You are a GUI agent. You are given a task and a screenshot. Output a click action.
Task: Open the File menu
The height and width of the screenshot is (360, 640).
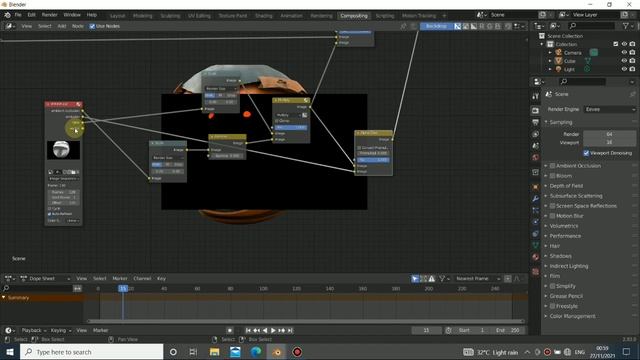pos(18,15)
